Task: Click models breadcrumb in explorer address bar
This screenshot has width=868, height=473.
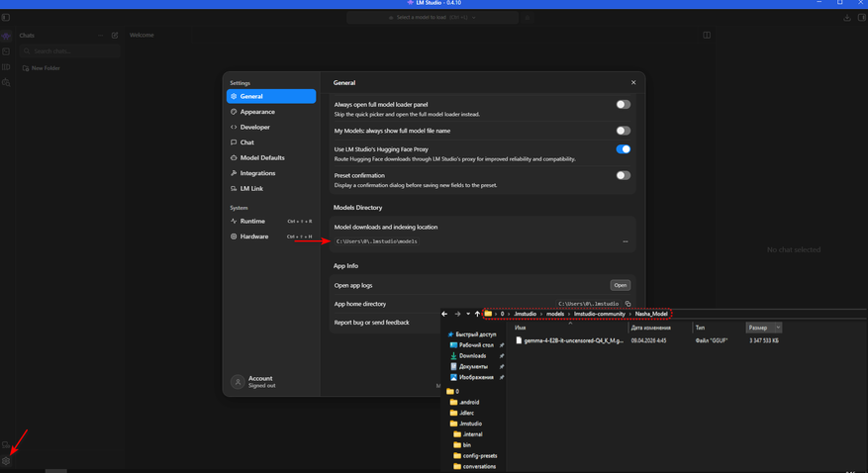Action: [x=554, y=315]
